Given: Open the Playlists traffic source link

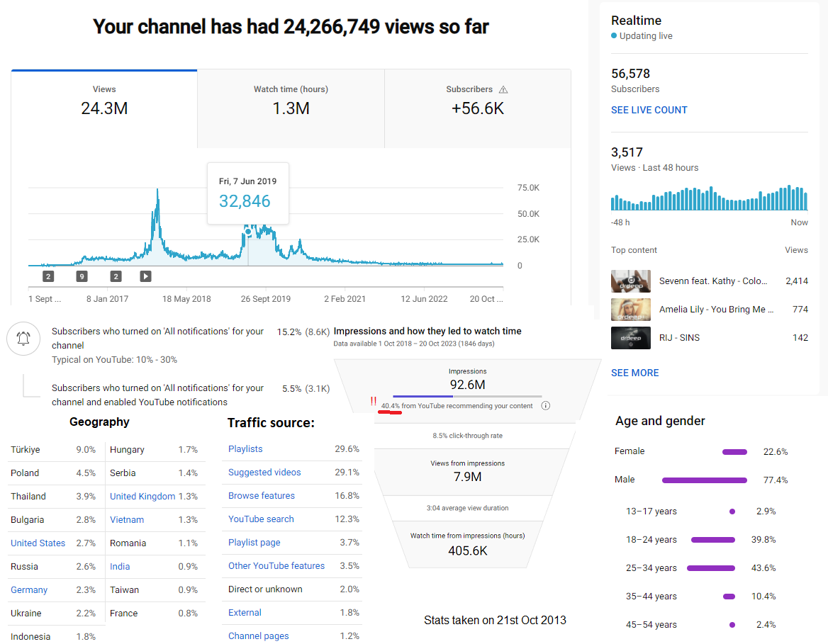Looking at the screenshot, I should click(x=245, y=448).
